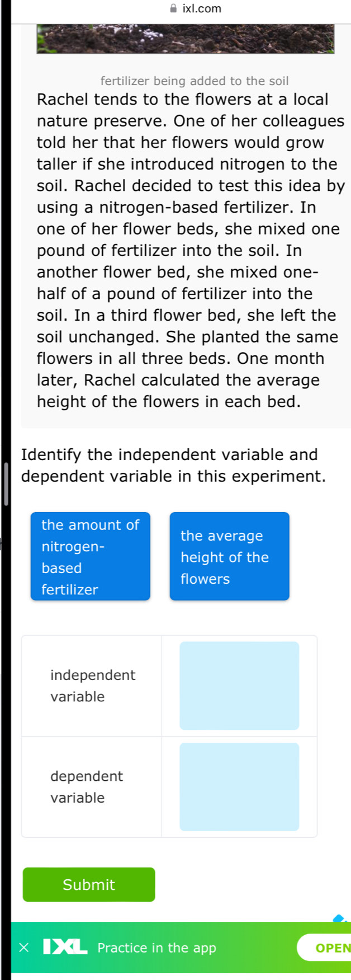Click the IXL logo in the banner
Image resolution: width=351 pixels, height=980 pixels.
click(65, 948)
